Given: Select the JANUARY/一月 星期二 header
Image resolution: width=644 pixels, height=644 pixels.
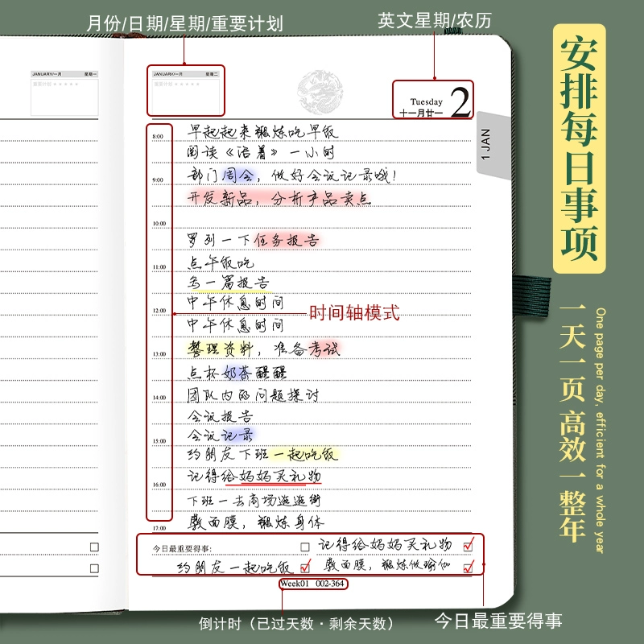Looking at the screenshot, I should tap(186, 74).
